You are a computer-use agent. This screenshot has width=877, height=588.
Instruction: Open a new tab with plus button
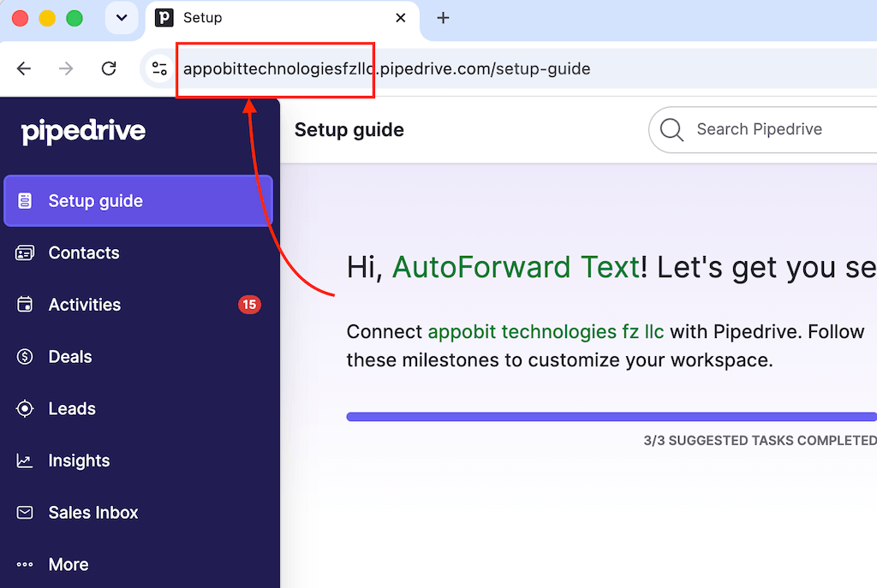pos(443,18)
